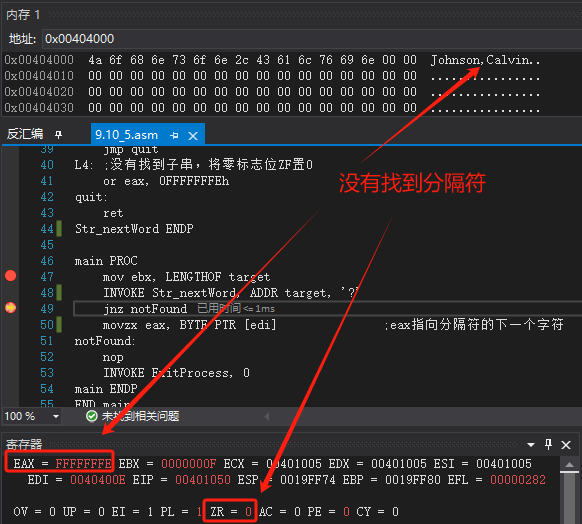Click the EIP register value 00401050
Image resolution: width=582 pixels, height=524 pixels.
(203, 480)
